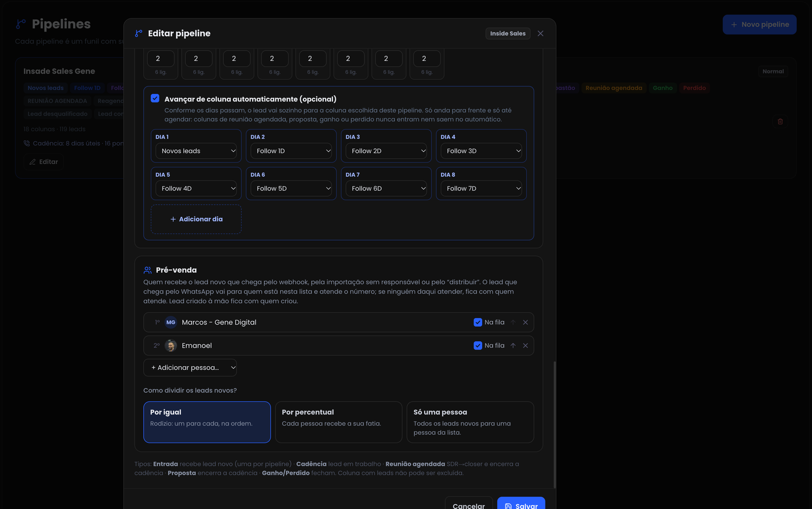Select the Por percentual option
The width and height of the screenshot is (812, 509).
339,422
